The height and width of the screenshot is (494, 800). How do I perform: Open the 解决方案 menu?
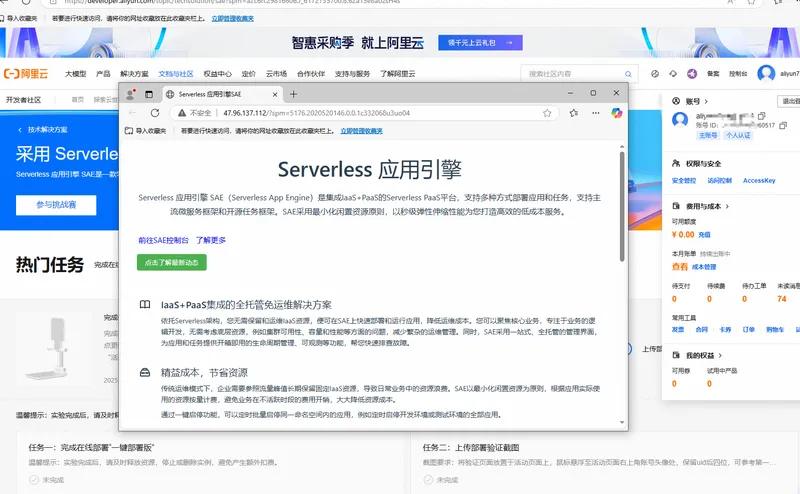tap(134, 74)
